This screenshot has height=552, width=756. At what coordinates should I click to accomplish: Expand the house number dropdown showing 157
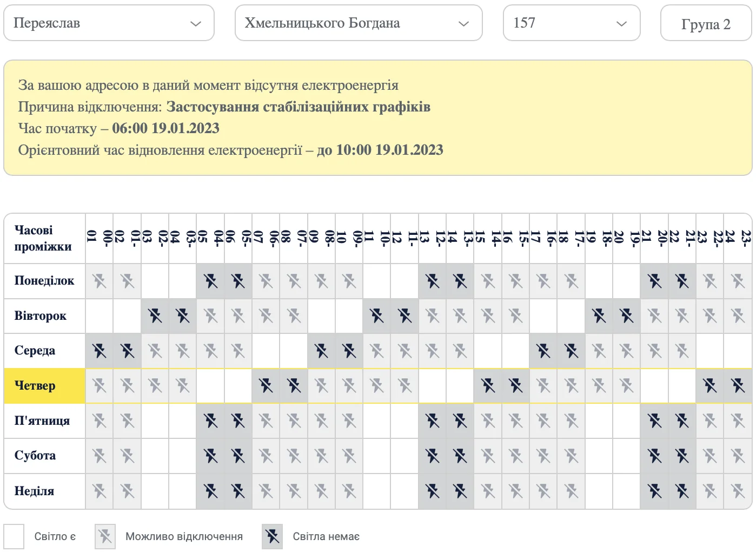coord(571,23)
